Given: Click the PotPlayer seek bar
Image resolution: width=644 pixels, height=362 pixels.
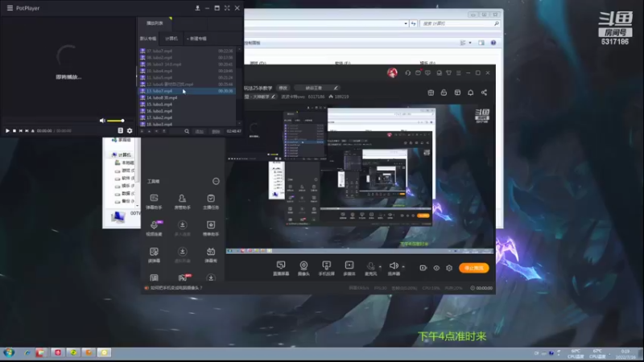Looking at the screenshot, I should (x=50, y=121).
